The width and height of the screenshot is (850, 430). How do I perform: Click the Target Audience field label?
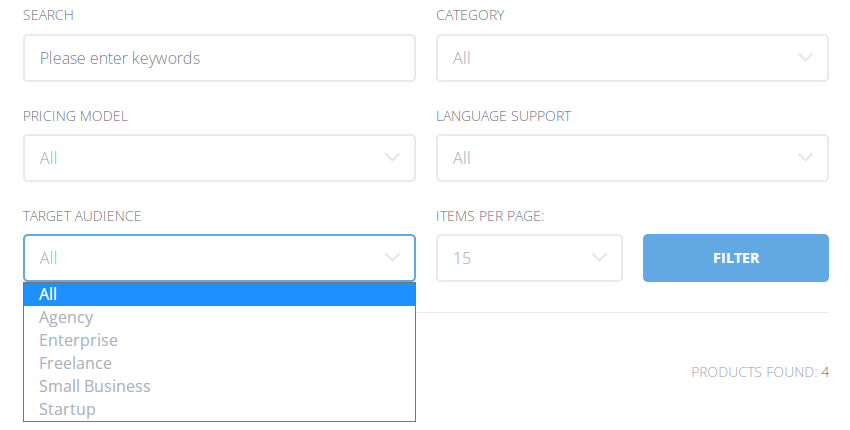(82, 216)
